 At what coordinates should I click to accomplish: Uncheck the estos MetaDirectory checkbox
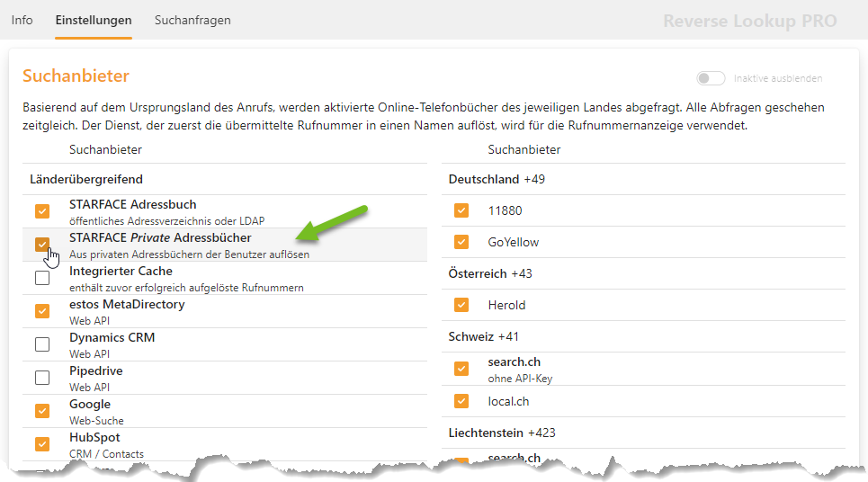[42, 311]
